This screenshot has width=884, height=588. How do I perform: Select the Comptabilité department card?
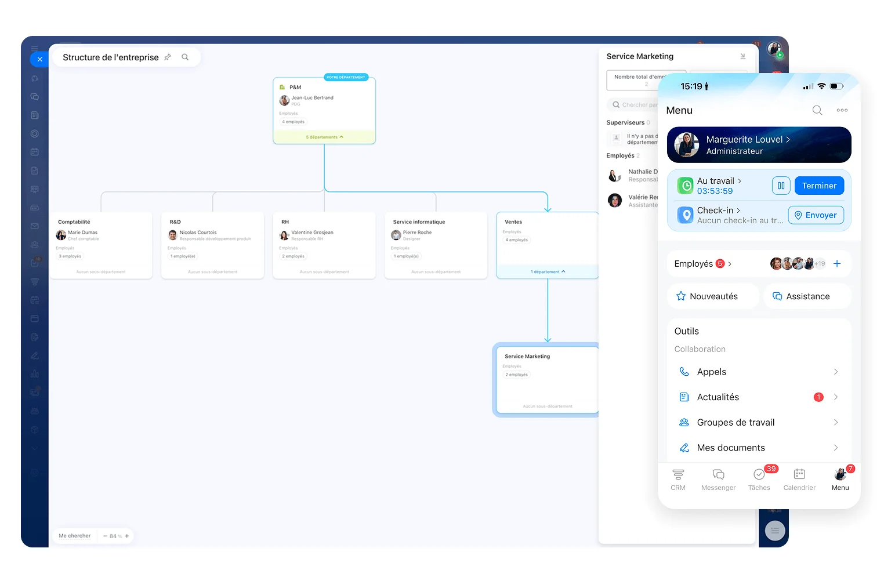101,245
